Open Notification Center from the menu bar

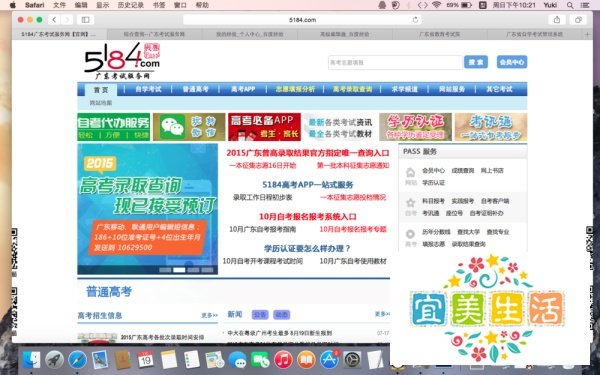[x=585, y=5]
